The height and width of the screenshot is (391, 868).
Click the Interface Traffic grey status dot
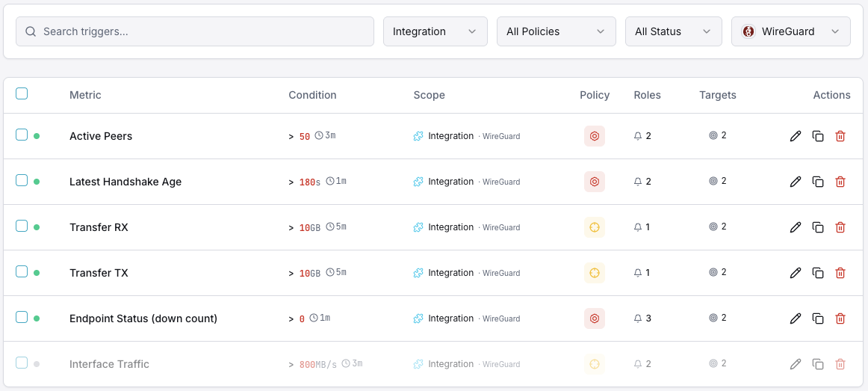[37, 364]
